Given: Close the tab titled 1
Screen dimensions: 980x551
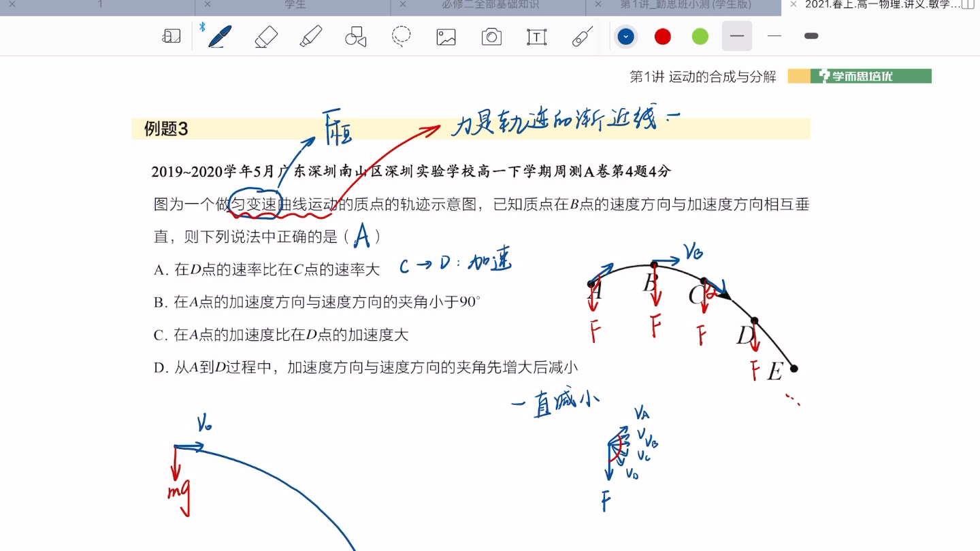Looking at the screenshot, I should click(12, 4).
